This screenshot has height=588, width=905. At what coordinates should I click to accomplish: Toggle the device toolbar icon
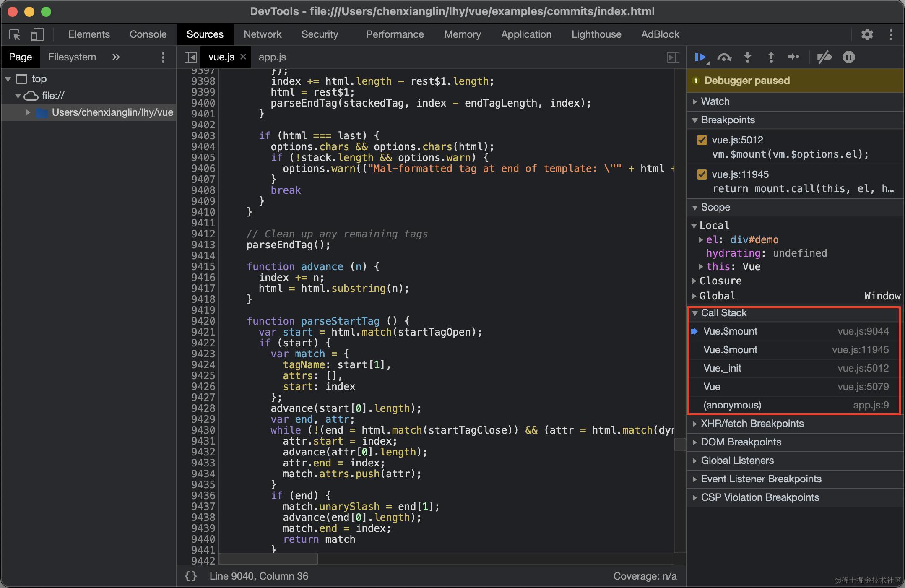pyautogui.click(x=37, y=34)
